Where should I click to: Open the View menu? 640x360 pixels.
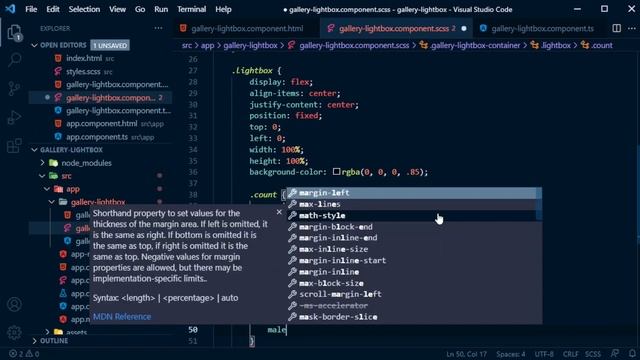pos(117,9)
